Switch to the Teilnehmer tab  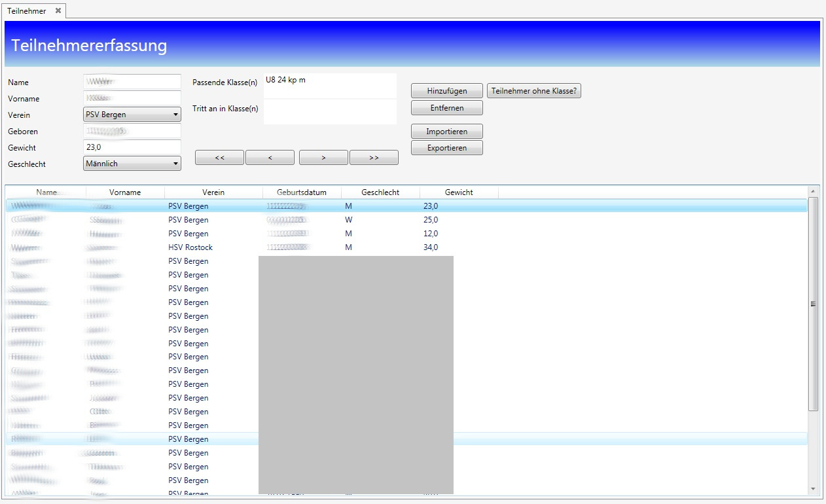27,11
